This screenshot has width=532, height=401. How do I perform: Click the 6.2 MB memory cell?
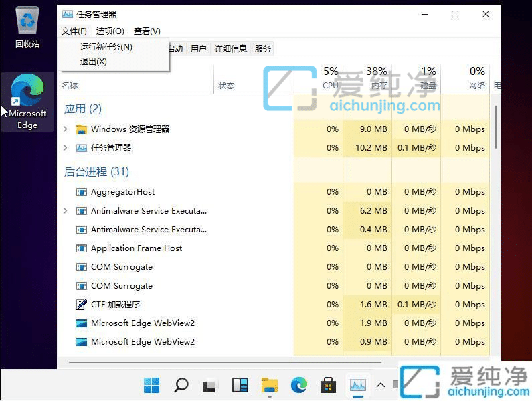pyautogui.click(x=367, y=211)
